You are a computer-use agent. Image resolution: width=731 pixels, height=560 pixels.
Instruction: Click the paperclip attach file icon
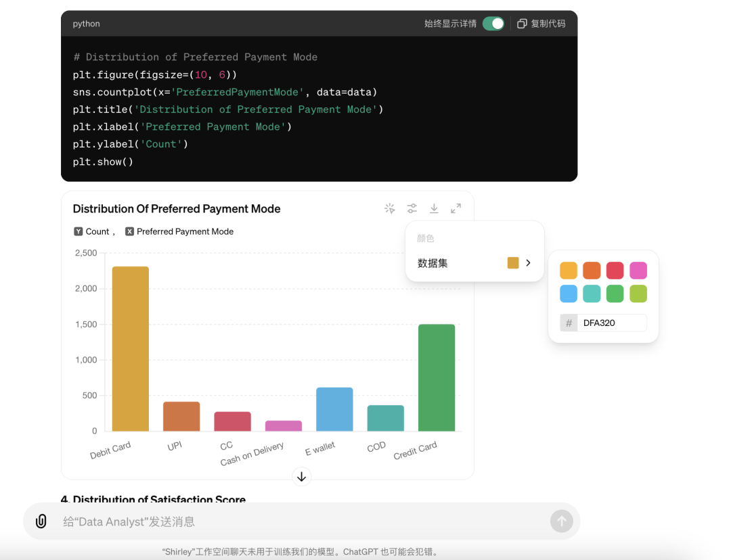(x=41, y=521)
